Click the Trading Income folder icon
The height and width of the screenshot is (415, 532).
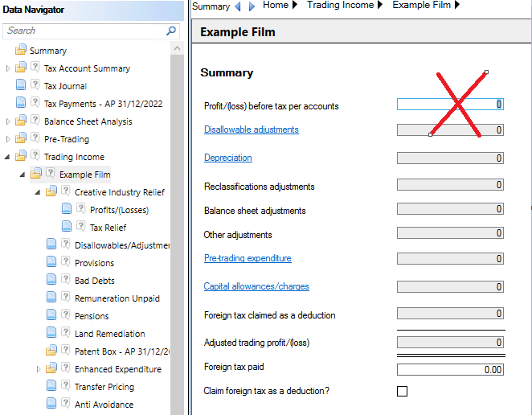pos(20,155)
